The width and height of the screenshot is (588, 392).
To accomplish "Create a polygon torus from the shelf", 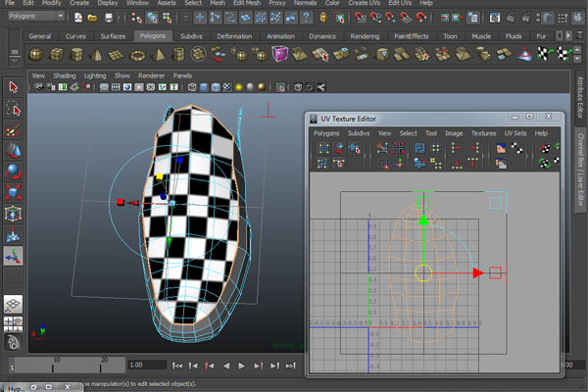I will pyautogui.click(x=137, y=56).
